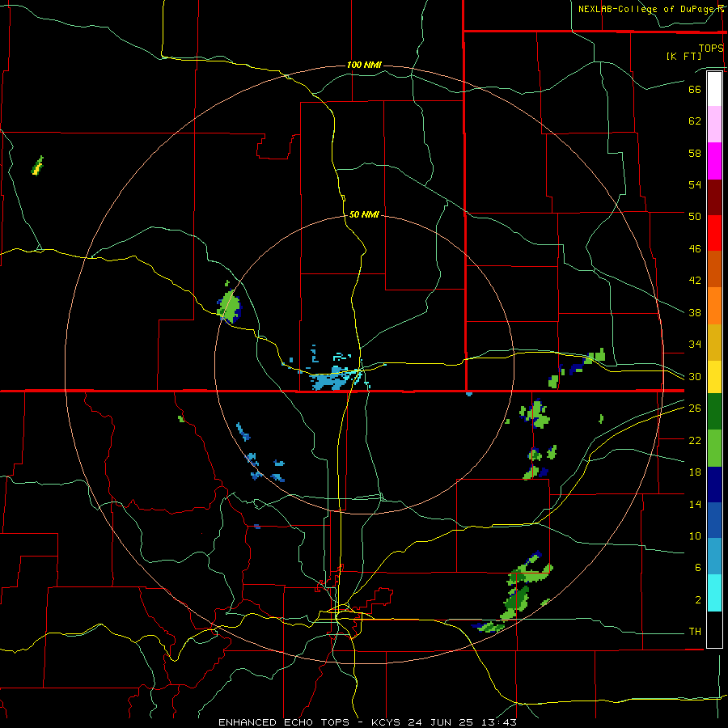Click the legend value 38
The image size is (728, 728).
pos(695,312)
